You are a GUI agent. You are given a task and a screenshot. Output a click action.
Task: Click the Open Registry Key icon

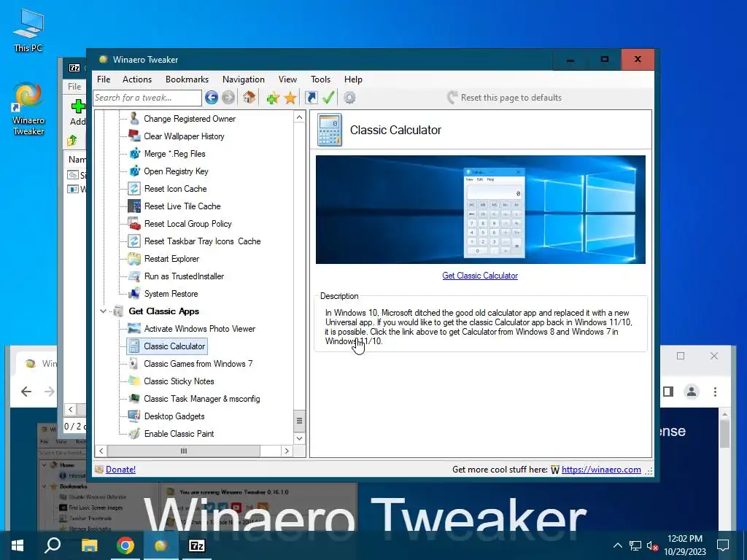[134, 171]
